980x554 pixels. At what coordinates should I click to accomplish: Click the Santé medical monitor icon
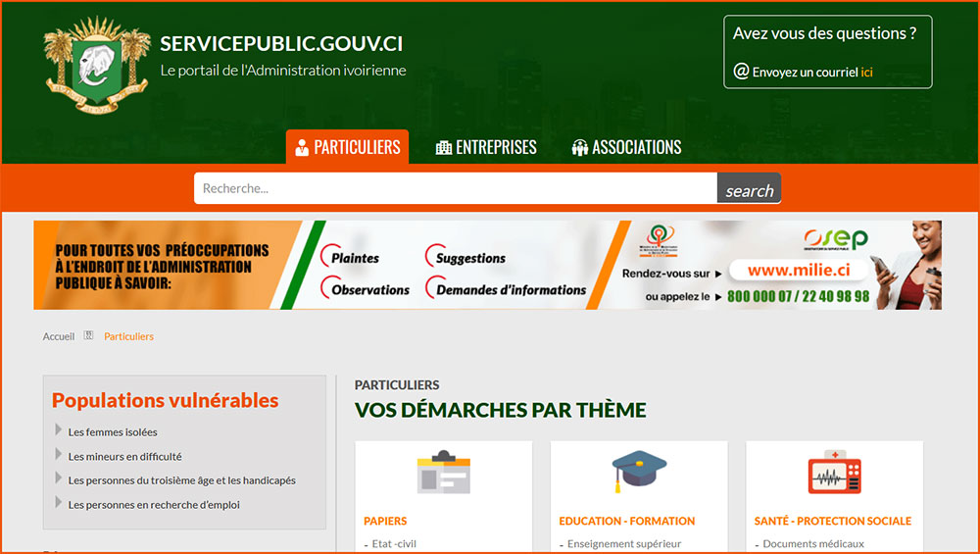pos(834,473)
